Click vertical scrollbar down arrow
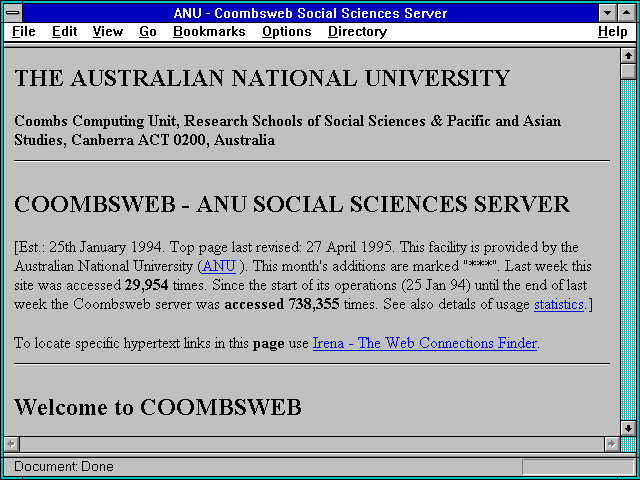 click(x=628, y=428)
